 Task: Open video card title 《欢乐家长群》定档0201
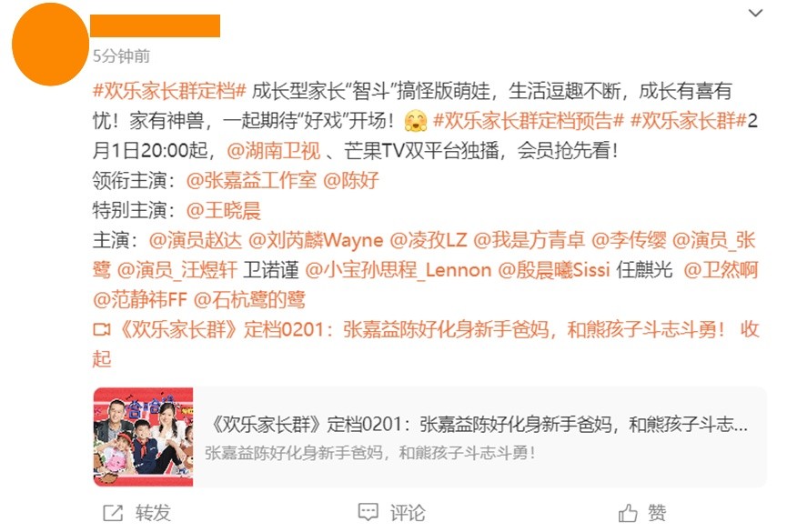tap(479, 425)
